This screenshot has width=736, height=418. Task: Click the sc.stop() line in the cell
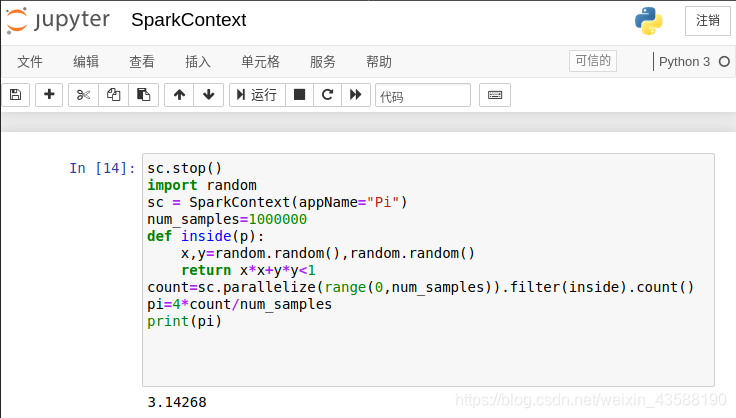click(184, 168)
